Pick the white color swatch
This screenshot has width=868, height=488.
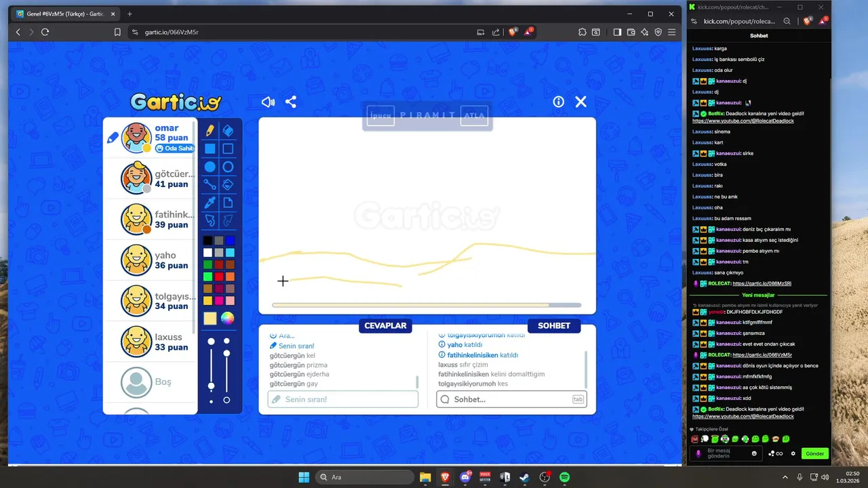coord(208,253)
